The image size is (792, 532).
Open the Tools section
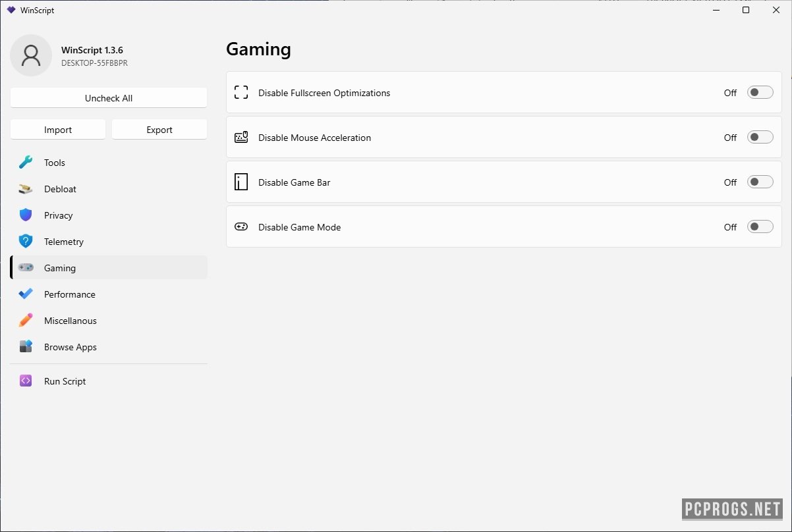(x=109, y=163)
